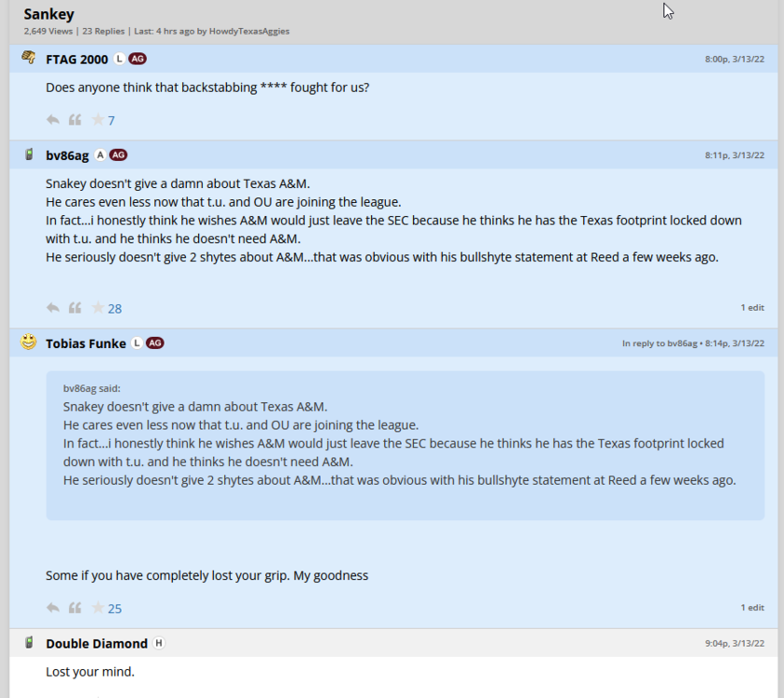Screen dimensions: 784x698
Task: Quote FTAG 2000's post
Action: coord(75,120)
